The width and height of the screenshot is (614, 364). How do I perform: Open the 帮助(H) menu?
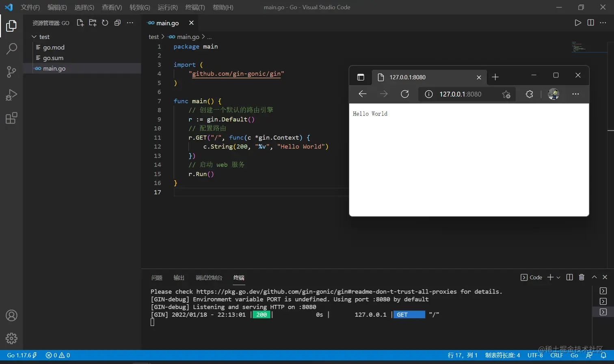click(x=223, y=7)
